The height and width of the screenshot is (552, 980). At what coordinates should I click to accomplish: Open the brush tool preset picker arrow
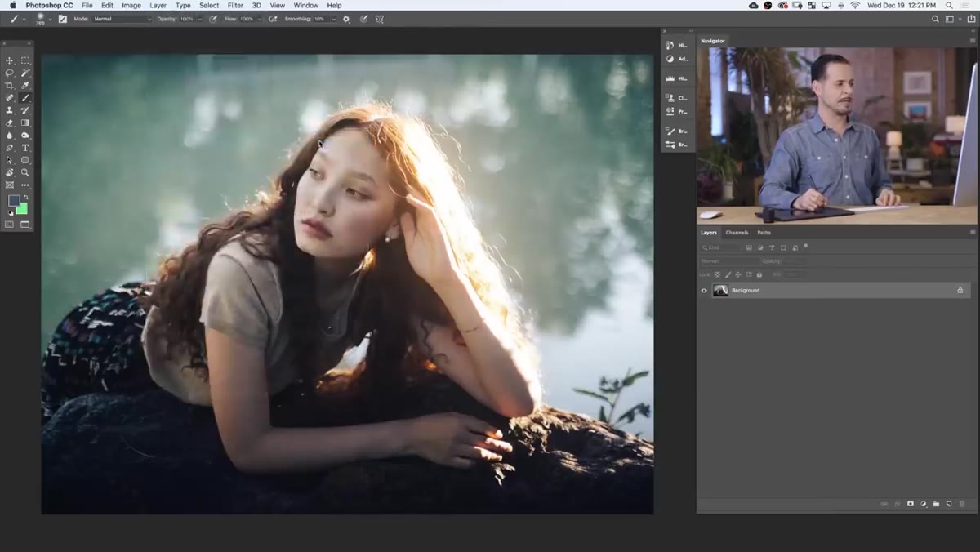[x=25, y=19]
